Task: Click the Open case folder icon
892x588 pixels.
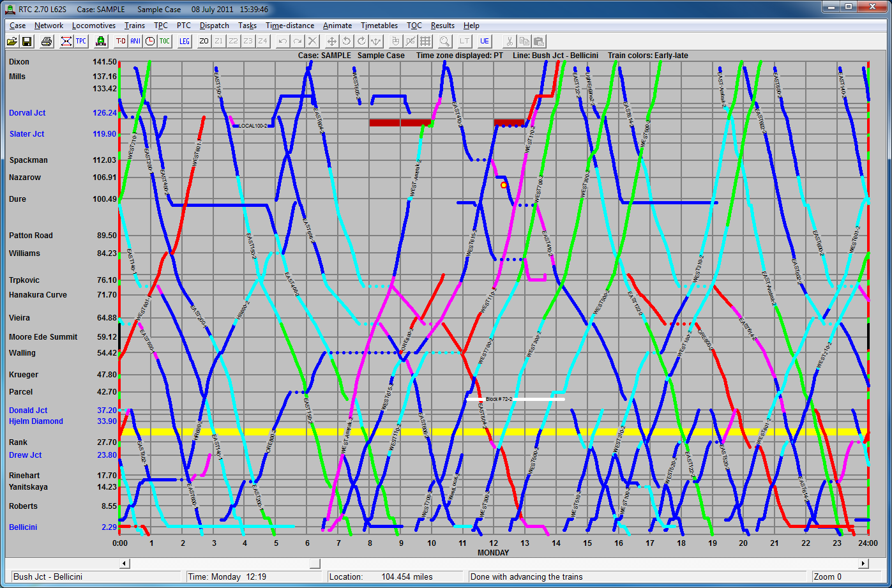Action: 12,41
